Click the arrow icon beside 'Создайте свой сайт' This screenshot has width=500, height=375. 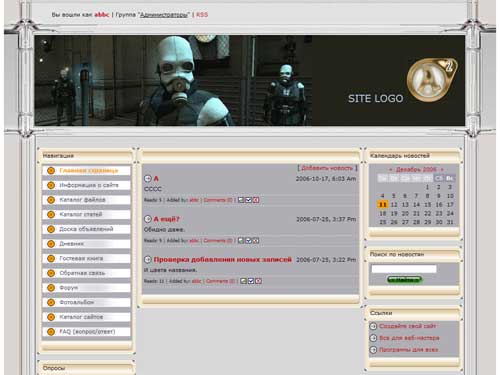click(x=373, y=326)
